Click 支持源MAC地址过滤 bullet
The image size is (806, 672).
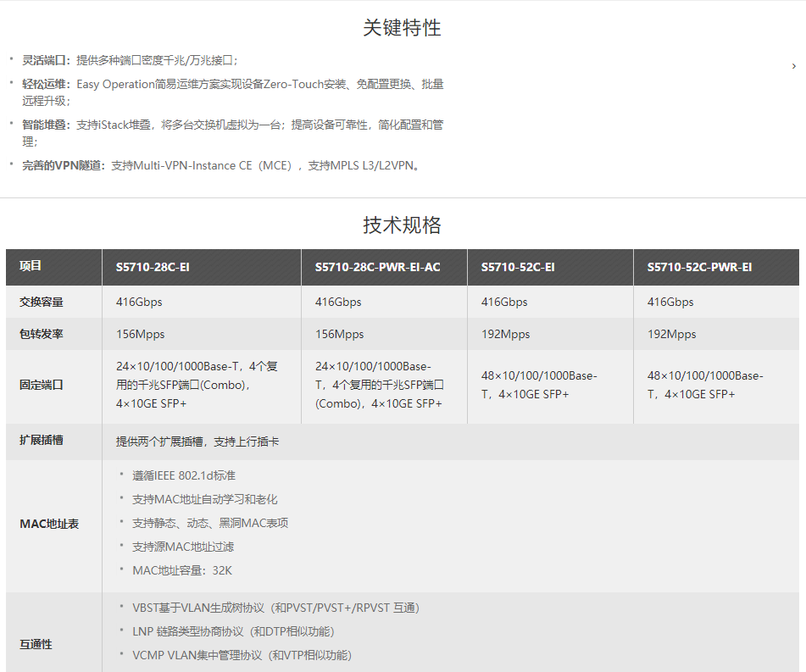pos(183,547)
